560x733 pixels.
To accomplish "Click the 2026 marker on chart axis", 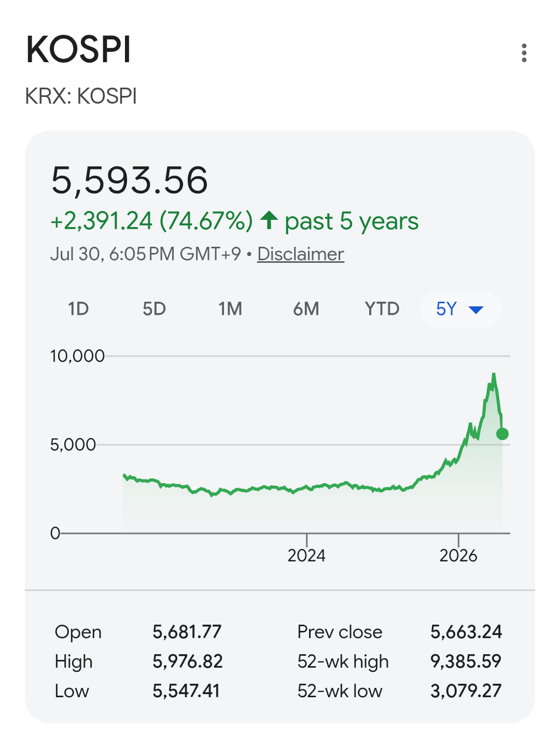I will 458,556.
